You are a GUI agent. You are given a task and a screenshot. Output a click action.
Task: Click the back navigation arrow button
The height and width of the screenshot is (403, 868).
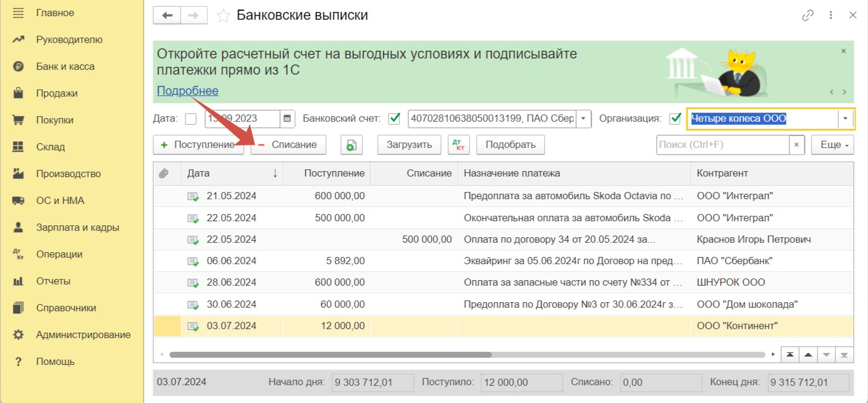pos(167,15)
